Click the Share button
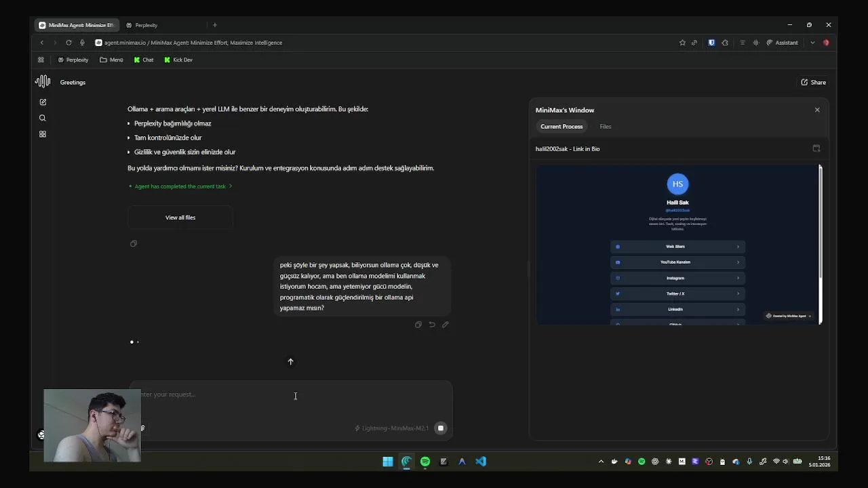Screen dimensions: 868x488 pyautogui.click(x=813, y=82)
